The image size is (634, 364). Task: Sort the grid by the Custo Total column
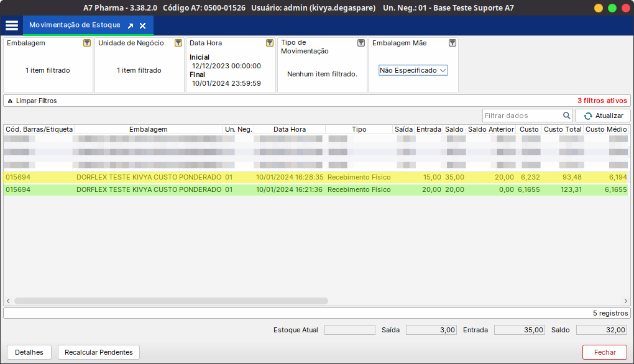coord(563,129)
